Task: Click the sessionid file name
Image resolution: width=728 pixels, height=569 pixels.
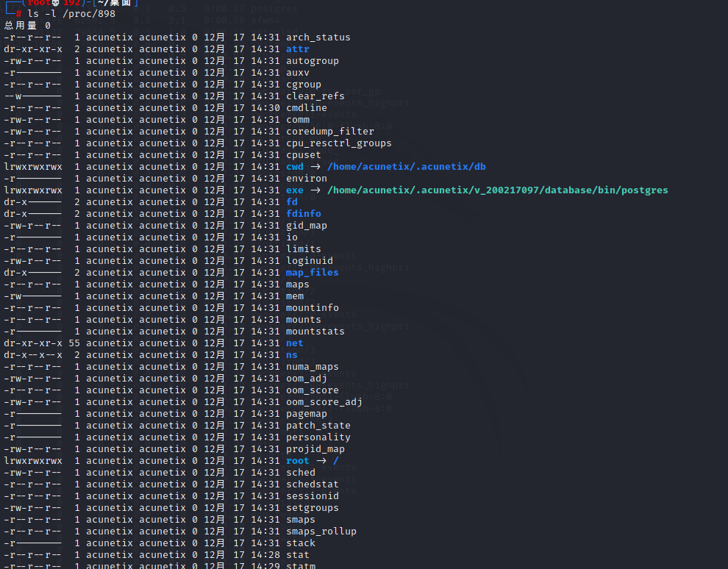Action: coord(312,496)
